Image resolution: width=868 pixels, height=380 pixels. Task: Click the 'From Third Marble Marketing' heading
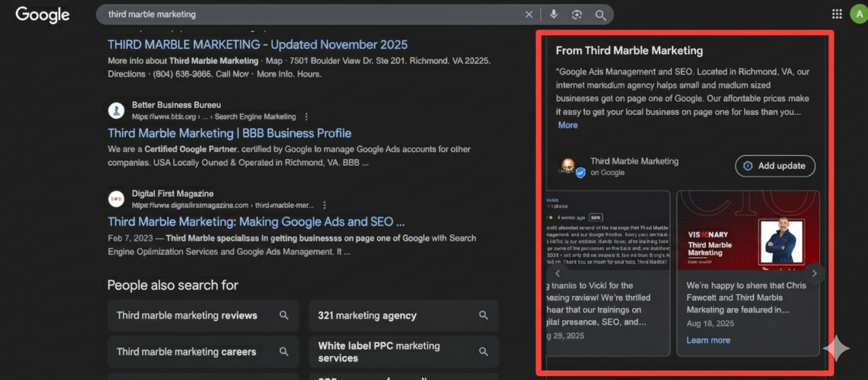click(x=629, y=50)
